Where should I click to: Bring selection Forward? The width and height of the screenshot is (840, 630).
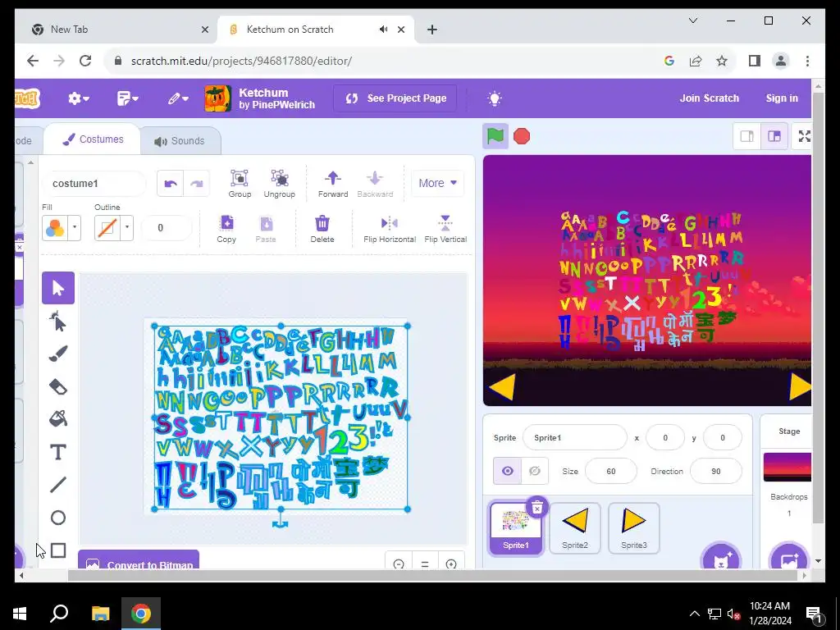click(333, 184)
